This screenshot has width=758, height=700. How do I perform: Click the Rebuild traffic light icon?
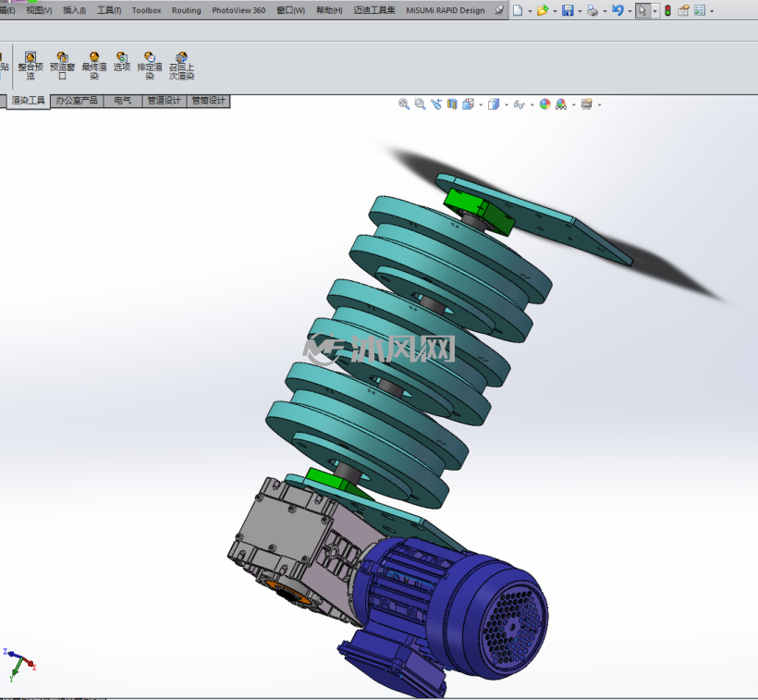click(x=667, y=10)
